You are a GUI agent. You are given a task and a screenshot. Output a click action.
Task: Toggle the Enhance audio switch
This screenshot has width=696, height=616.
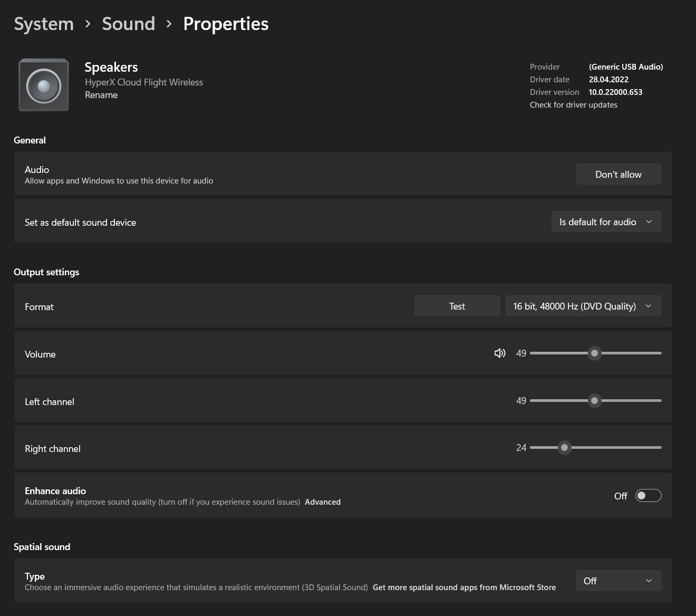click(648, 496)
